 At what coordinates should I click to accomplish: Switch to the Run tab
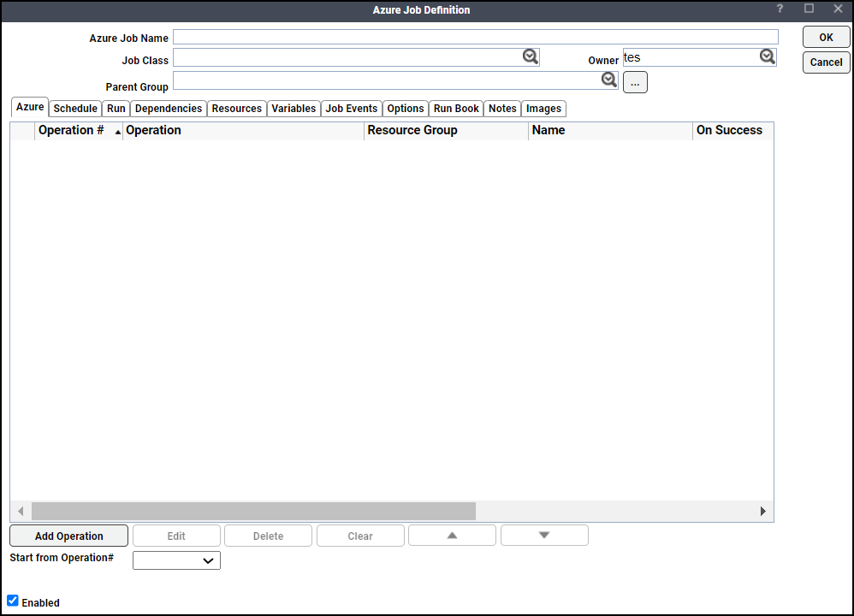pos(116,109)
